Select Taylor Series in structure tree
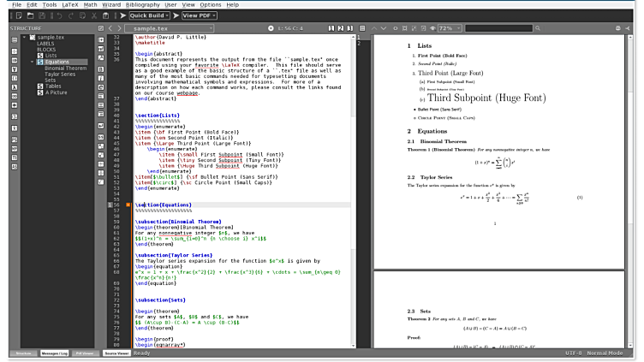The image size is (644, 362). [60, 74]
